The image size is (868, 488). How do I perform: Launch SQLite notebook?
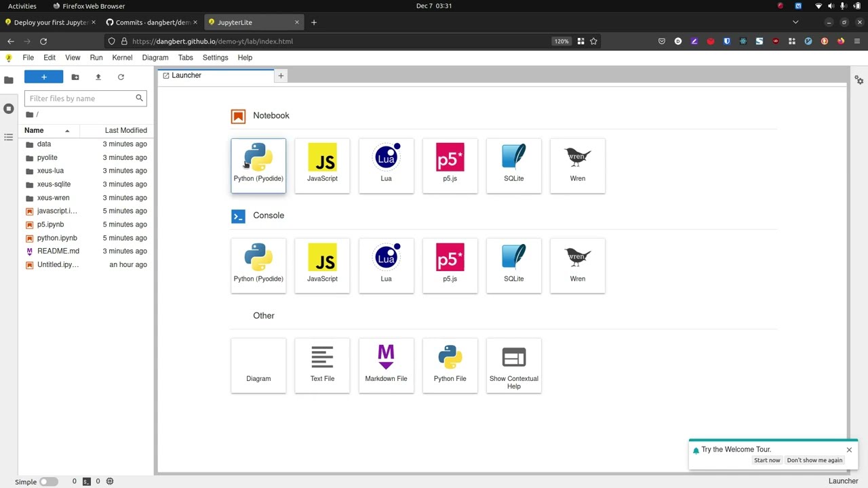tap(513, 165)
